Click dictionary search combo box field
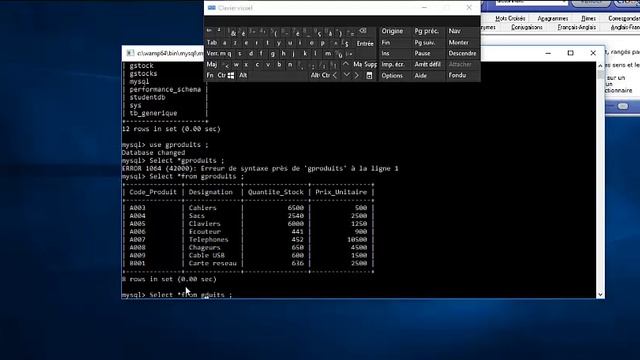 click(x=531, y=2)
